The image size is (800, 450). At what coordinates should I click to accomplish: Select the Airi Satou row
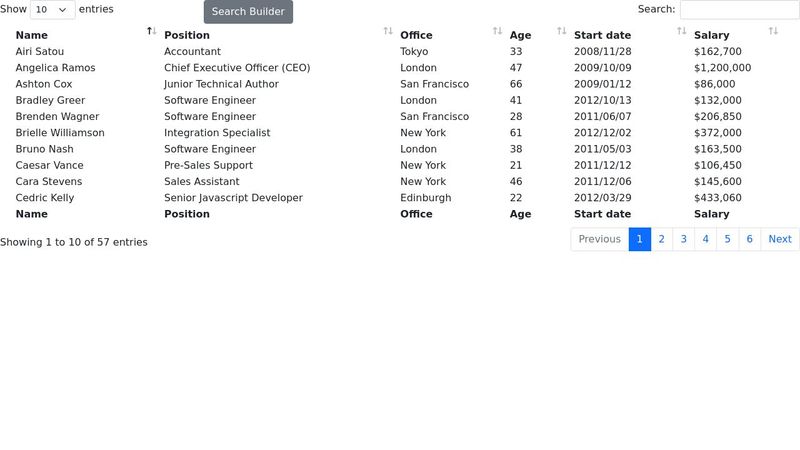click(x=40, y=51)
